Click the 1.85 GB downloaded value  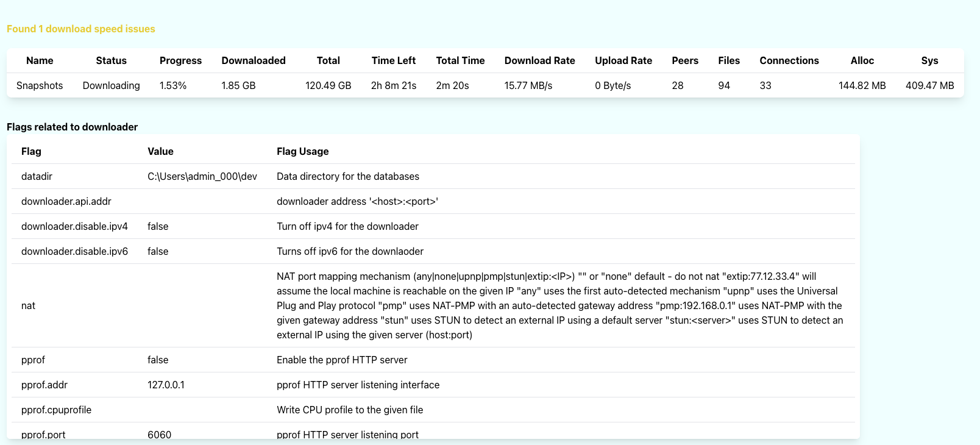coord(238,85)
